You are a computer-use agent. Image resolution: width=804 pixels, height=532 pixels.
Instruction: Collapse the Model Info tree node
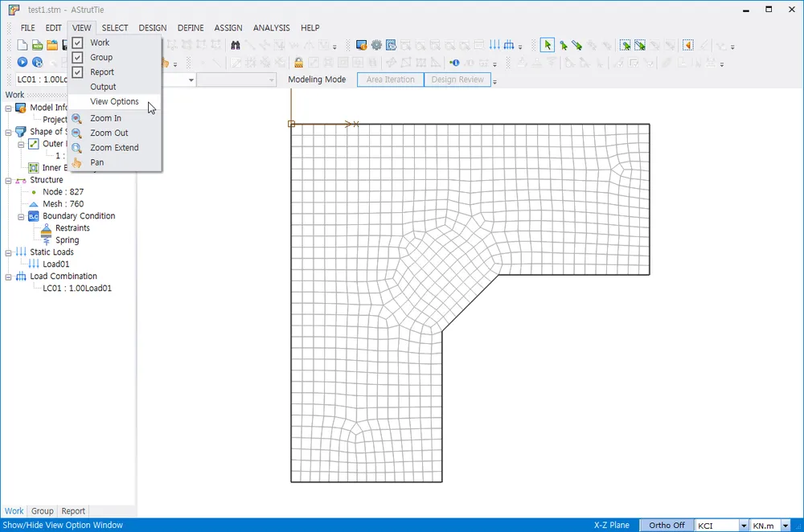[x=8, y=108]
